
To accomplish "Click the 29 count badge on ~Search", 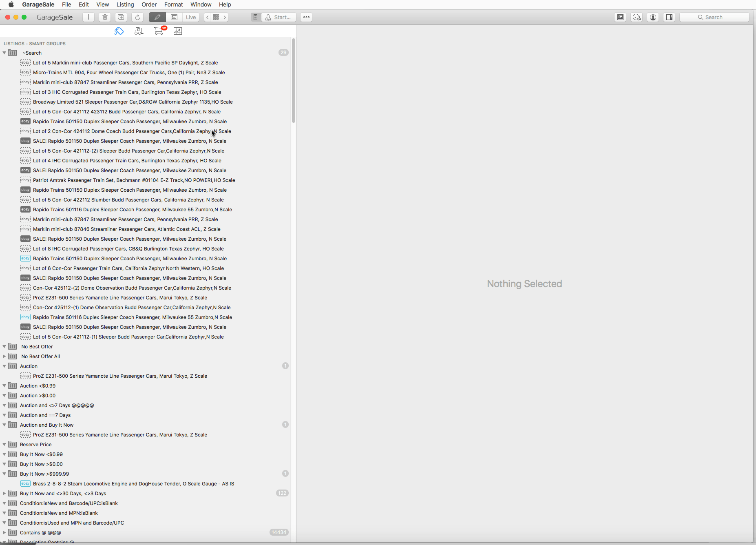I will 283,53.
